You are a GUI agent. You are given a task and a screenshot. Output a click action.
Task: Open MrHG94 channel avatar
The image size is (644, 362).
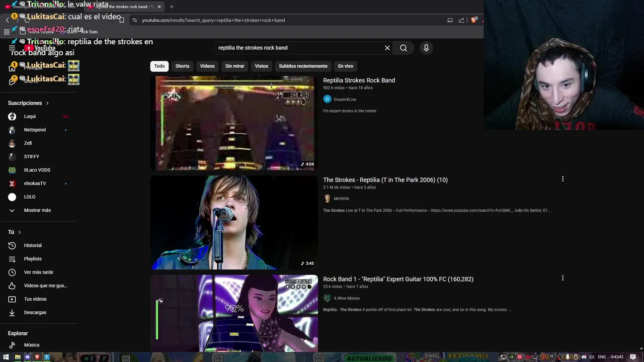(x=327, y=199)
